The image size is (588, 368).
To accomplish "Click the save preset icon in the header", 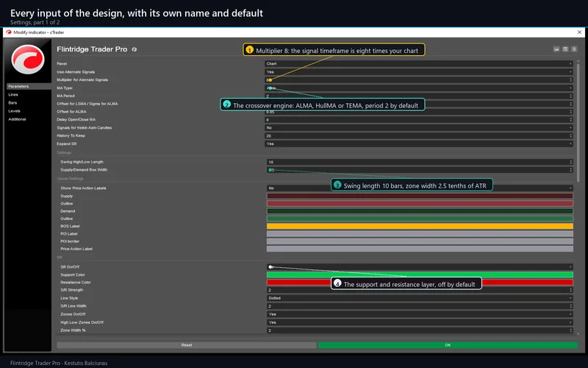I will coord(565,49).
